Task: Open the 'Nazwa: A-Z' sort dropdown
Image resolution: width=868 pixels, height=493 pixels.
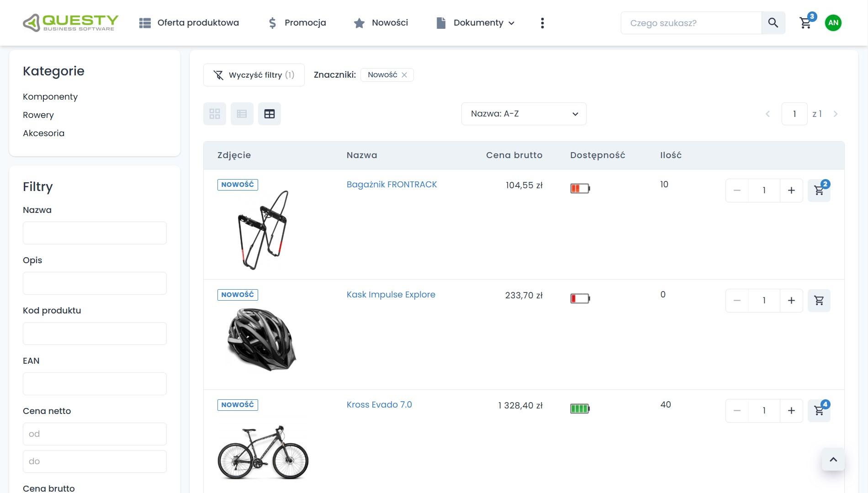Action: (x=524, y=114)
